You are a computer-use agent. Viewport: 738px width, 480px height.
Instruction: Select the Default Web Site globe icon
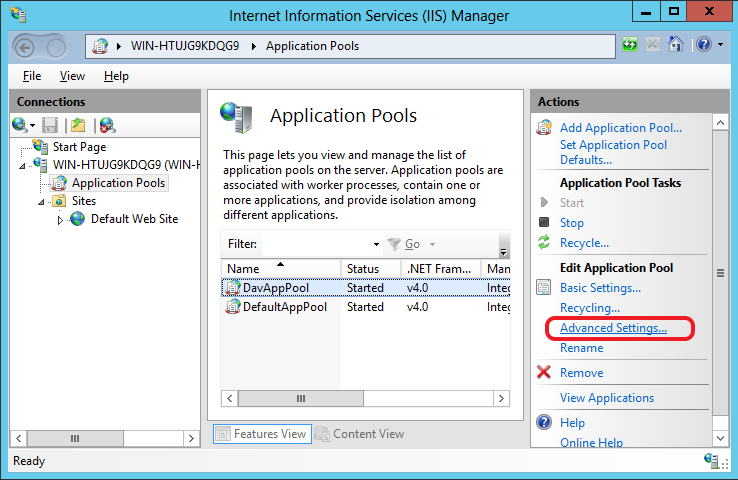(77, 219)
